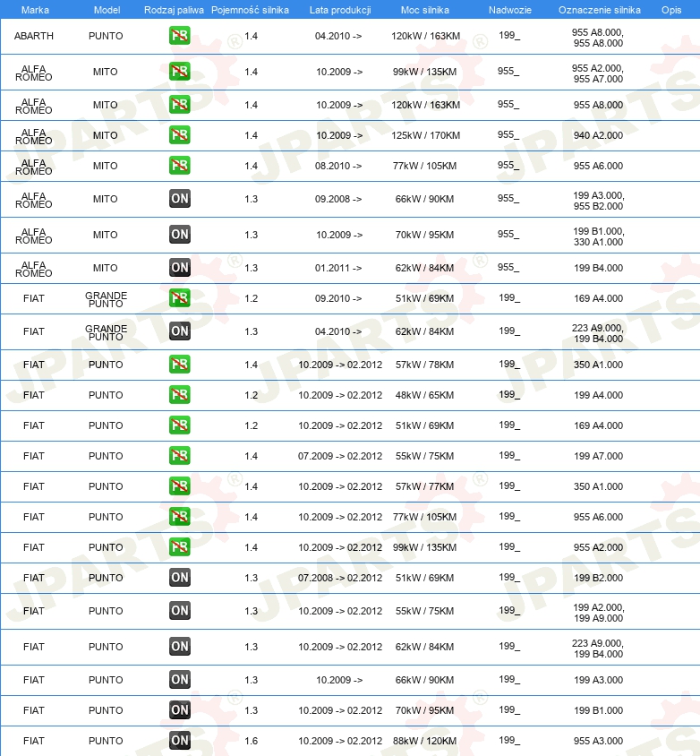Select production date 09.2008 -> cell
The image size is (700, 756).
[338, 199]
